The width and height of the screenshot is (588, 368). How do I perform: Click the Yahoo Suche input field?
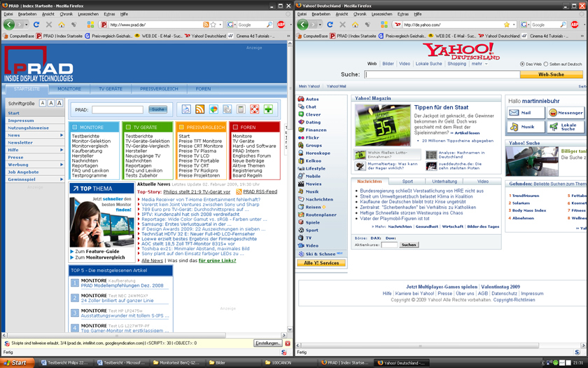442,74
